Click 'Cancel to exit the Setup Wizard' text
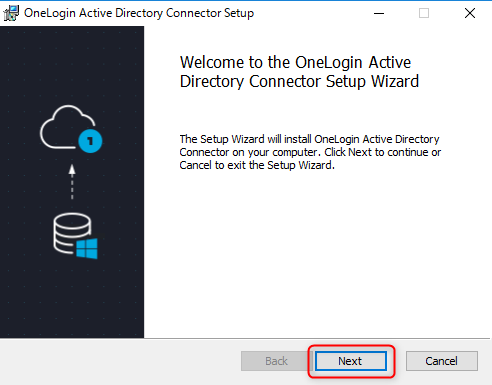 256,165
